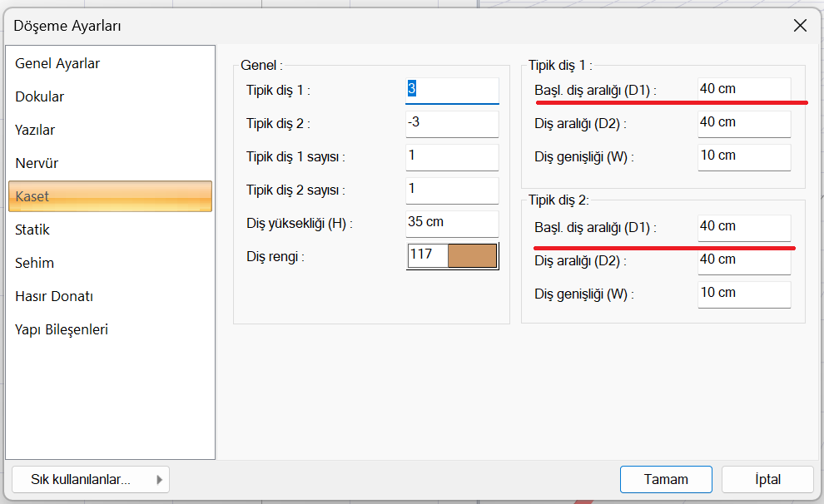Image resolution: width=824 pixels, height=504 pixels.
Task: Go to the Statik settings page
Action: [32, 230]
